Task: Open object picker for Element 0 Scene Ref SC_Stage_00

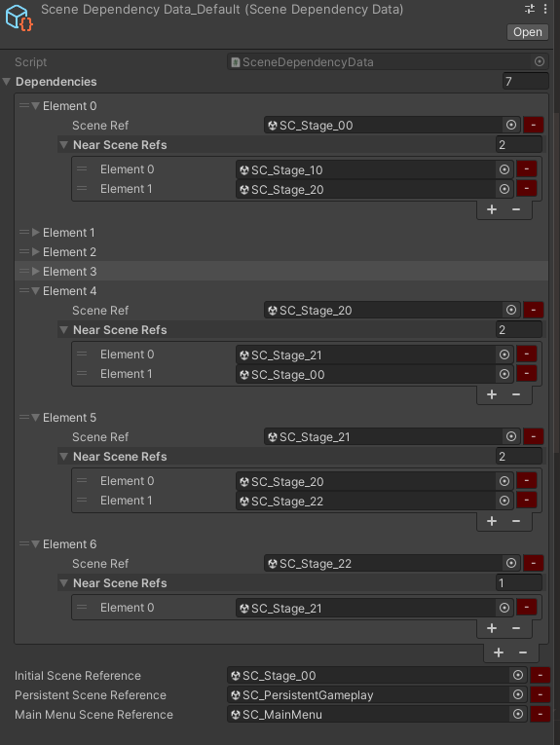Action: [511, 125]
